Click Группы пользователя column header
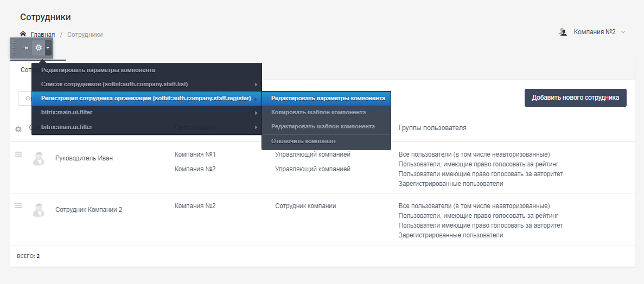Image resolution: width=644 pixels, height=284 pixels. click(x=432, y=127)
